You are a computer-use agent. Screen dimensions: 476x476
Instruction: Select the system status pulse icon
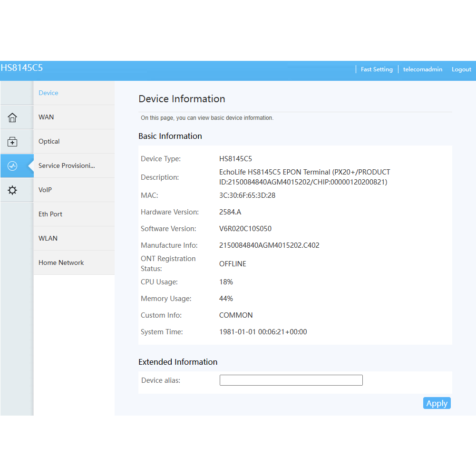pos(13,166)
